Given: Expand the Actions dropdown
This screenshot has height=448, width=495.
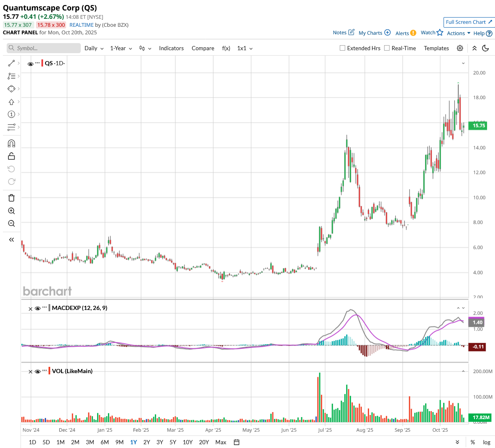Looking at the screenshot, I should pos(458,33).
